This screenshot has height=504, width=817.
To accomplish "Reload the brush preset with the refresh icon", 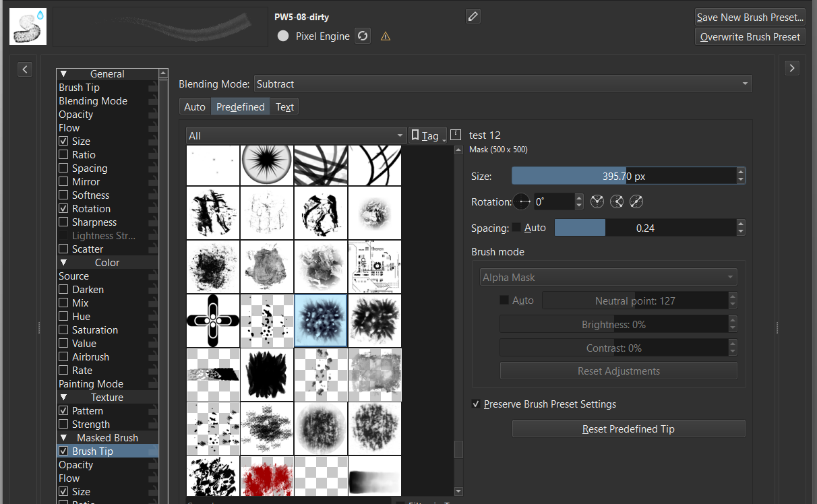I will tap(363, 36).
